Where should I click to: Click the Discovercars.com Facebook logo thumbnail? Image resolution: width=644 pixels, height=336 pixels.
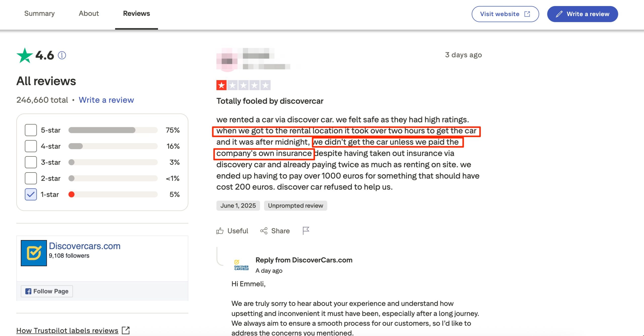click(34, 253)
